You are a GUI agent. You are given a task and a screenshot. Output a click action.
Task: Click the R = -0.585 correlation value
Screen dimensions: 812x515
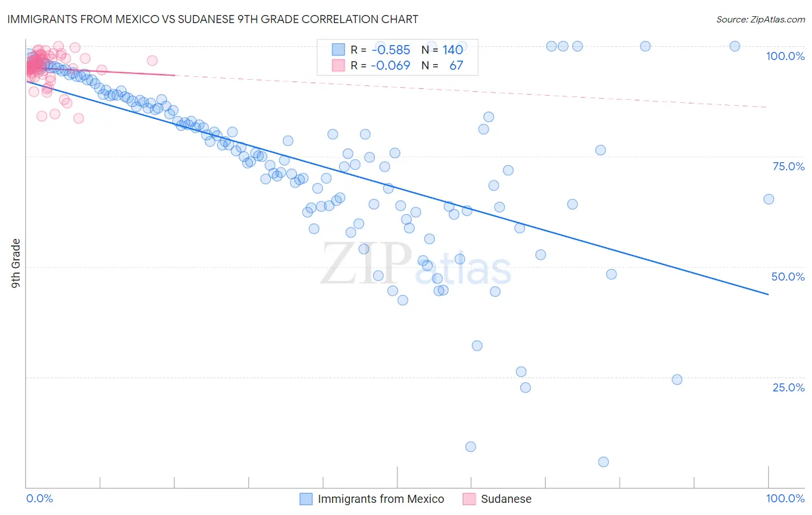tap(381, 50)
